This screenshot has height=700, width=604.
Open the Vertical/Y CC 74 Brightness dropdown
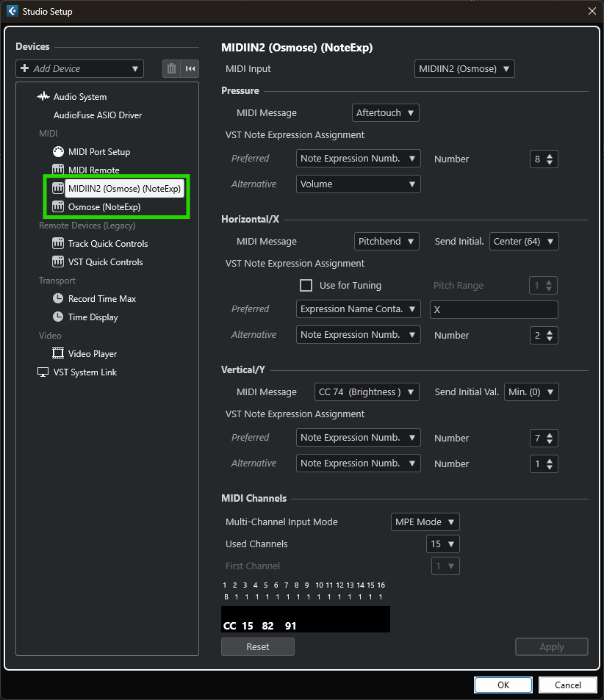tap(366, 392)
